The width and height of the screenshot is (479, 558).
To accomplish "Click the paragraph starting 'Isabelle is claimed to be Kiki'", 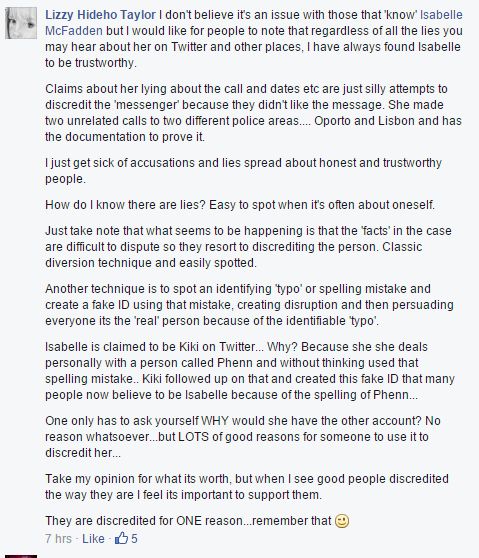I will (250, 371).
